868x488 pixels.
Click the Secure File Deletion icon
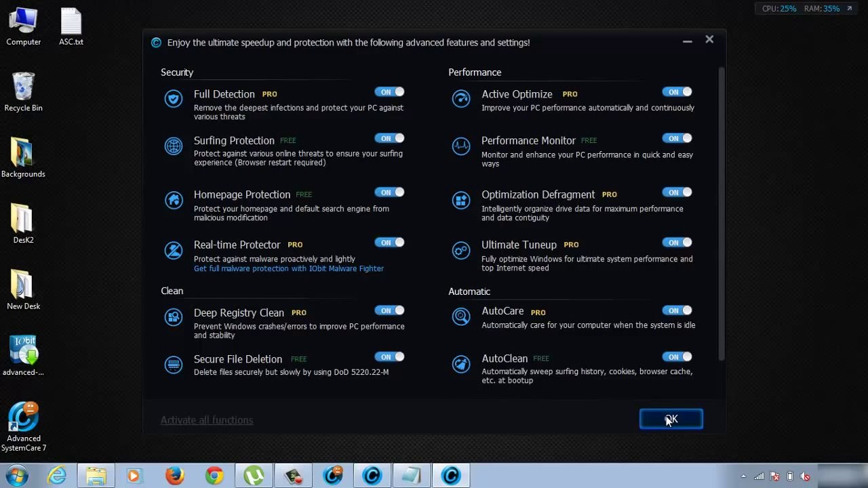[x=174, y=365]
